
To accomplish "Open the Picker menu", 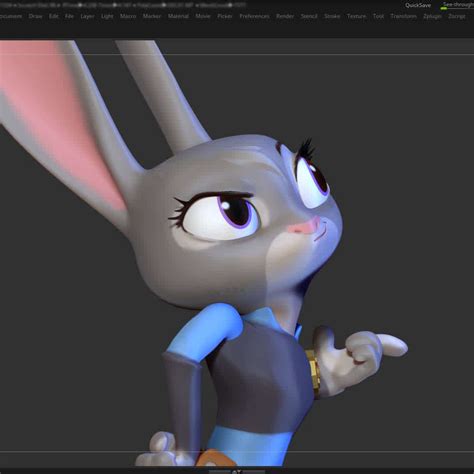I will pyautogui.click(x=225, y=16).
